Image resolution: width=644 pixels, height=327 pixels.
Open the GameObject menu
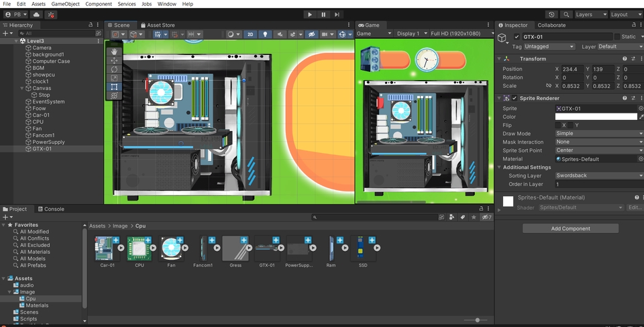pos(66,4)
